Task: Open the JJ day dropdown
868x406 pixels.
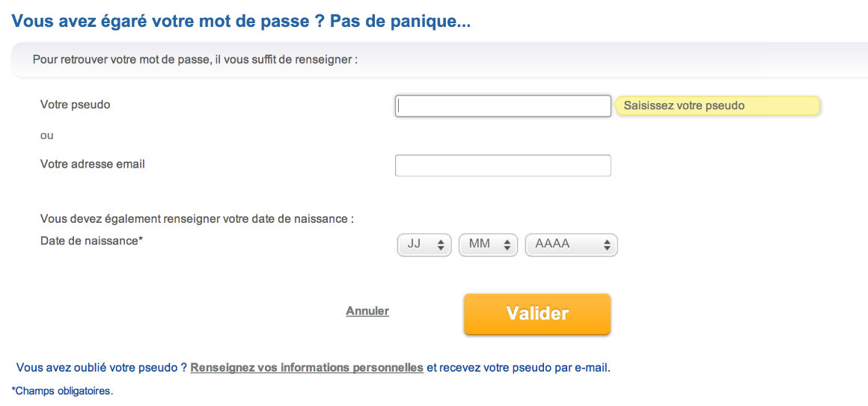Action: pyautogui.click(x=424, y=244)
